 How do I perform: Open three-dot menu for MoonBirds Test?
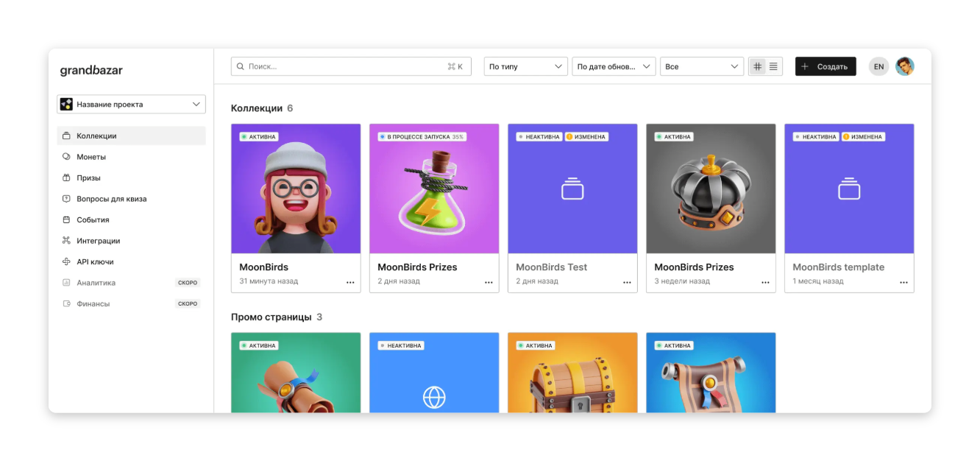pos(627,282)
